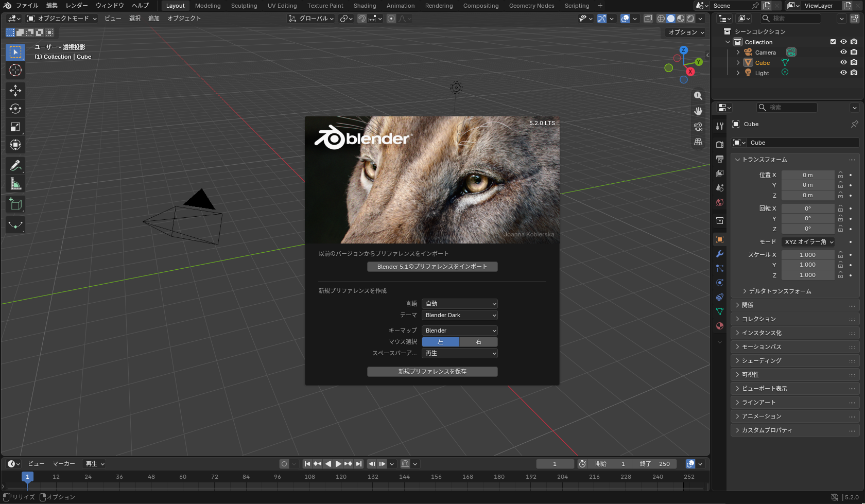Open the スペースバー 再生 dropdown
This screenshot has width=865, height=504.
coord(460,353)
